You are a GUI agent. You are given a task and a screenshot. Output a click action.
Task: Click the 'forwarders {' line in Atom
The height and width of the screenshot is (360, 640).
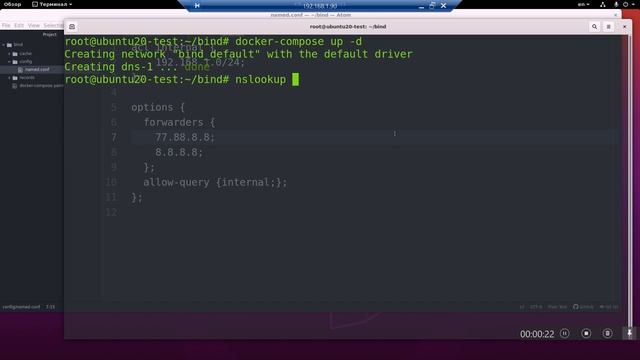click(179, 122)
